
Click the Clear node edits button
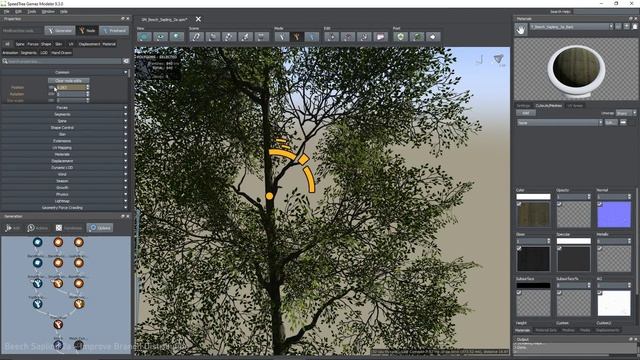pos(68,80)
